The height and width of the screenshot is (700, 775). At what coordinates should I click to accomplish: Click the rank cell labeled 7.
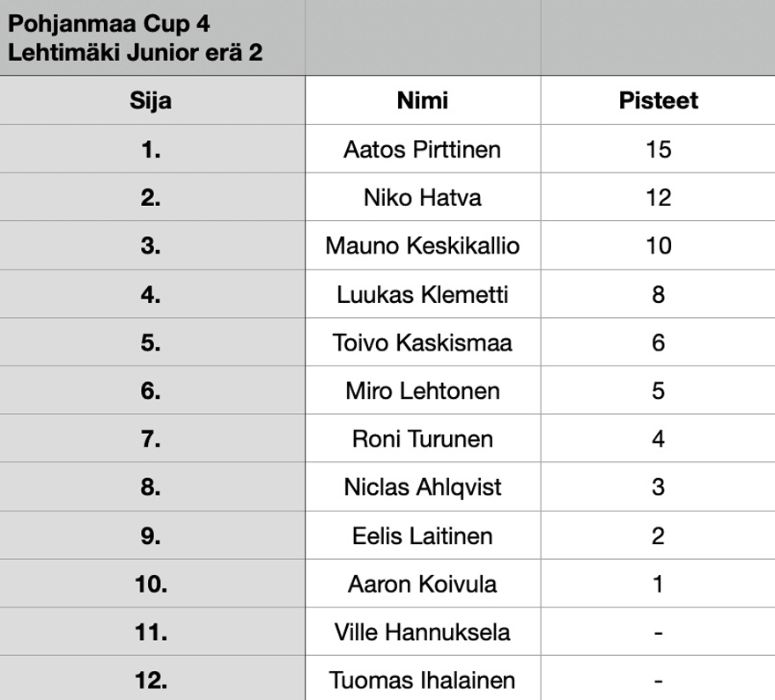(x=152, y=438)
